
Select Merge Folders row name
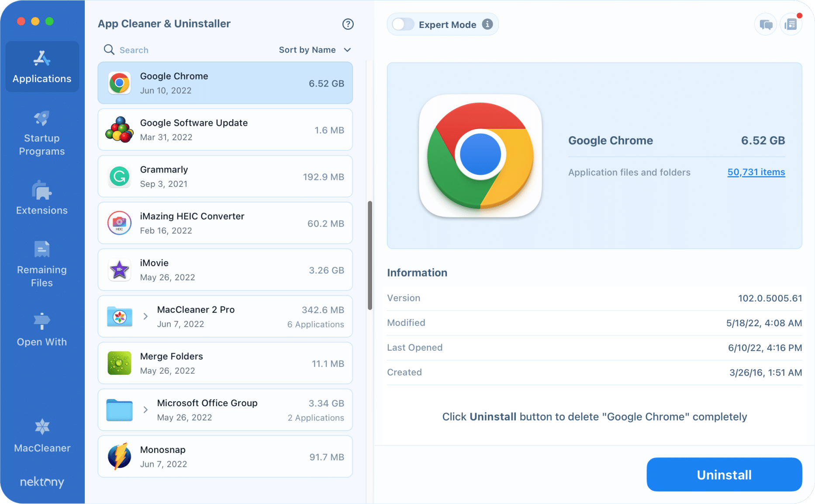coord(171,356)
